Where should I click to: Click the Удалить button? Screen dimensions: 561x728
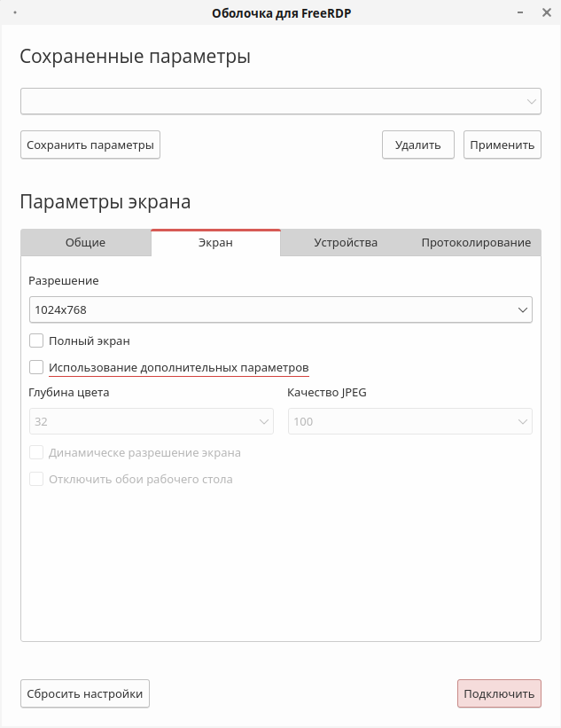(x=418, y=145)
